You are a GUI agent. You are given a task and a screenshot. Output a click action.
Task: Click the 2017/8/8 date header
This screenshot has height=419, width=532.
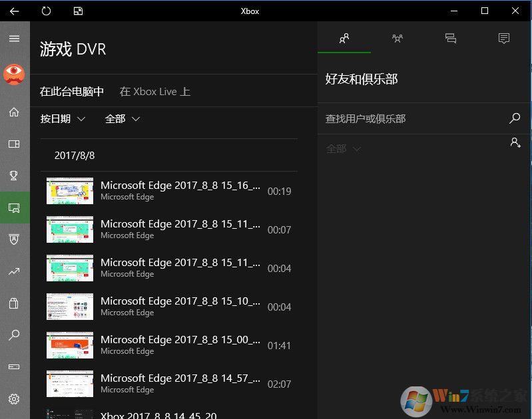tap(75, 155)
